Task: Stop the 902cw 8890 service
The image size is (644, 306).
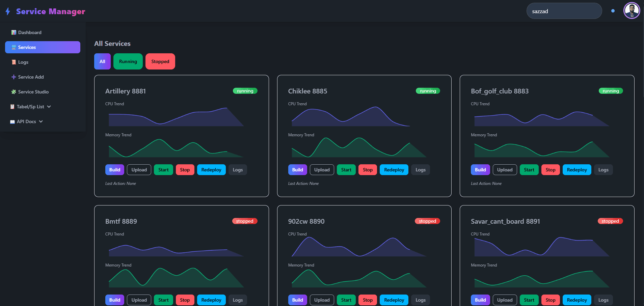Action: (x=368, y=300)
